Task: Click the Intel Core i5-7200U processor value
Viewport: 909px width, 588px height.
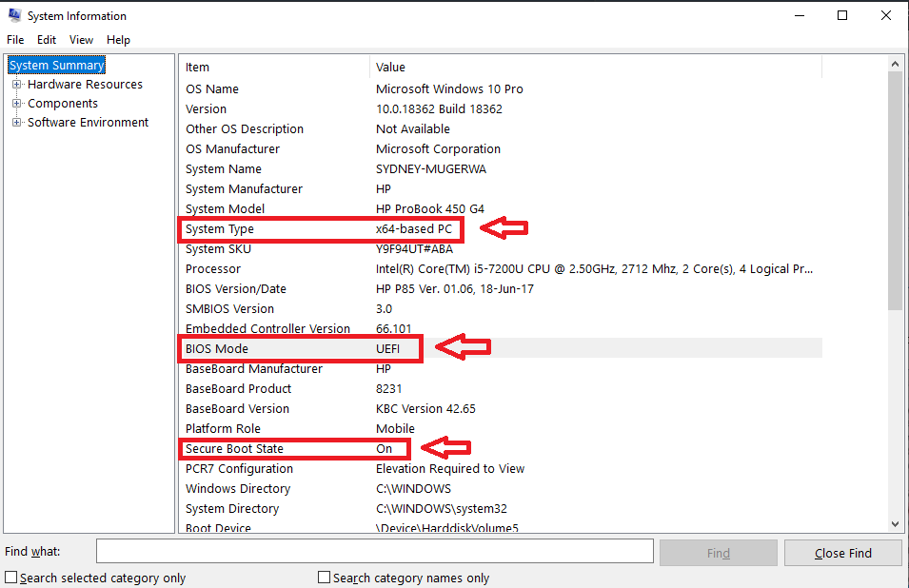Action: click(x=594, y=269)
